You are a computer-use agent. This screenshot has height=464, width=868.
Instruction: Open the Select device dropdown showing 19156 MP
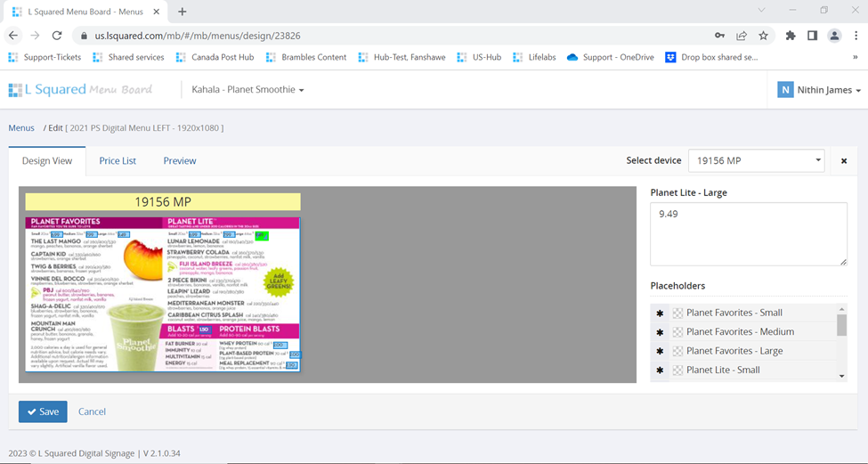pyautogui.click(x=756, y=160)
